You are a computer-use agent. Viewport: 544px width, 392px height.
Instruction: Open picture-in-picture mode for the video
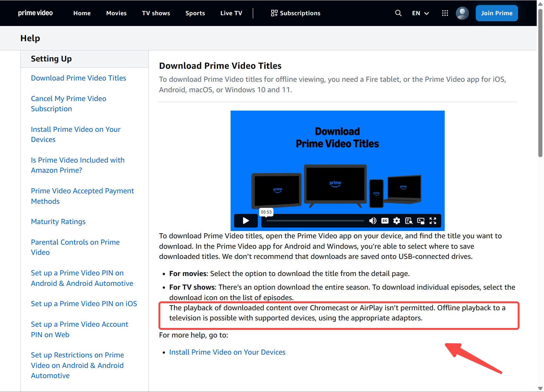421,221
